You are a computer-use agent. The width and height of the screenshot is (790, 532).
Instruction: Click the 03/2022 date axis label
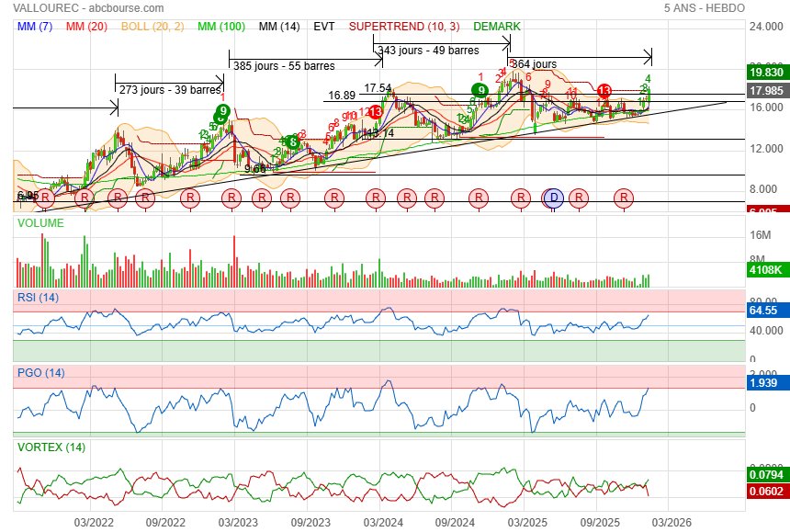tap(94, 523)
